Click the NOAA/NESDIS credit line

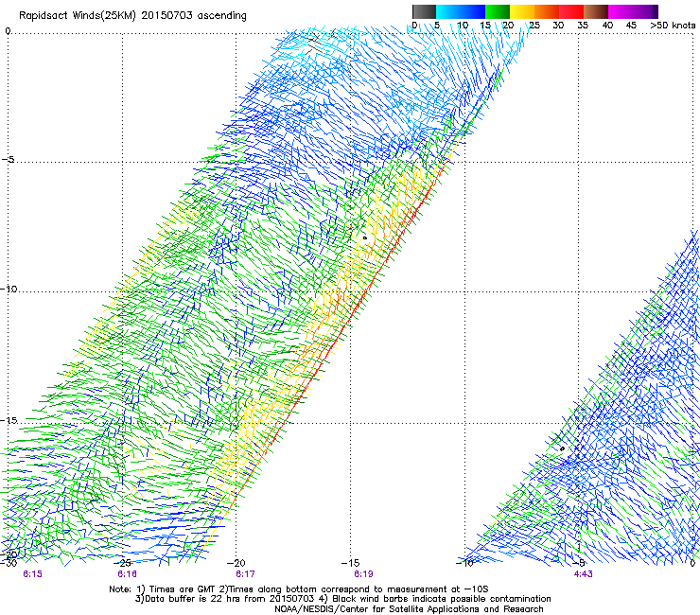coord(409,609)
